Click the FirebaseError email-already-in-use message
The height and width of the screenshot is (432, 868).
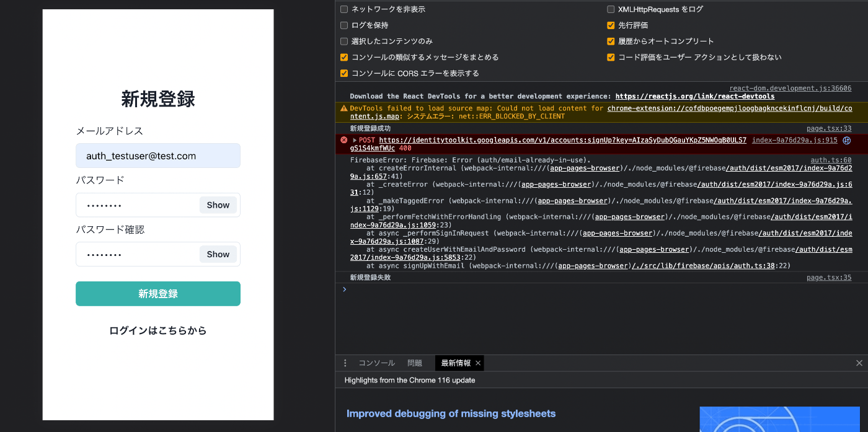point(470,160)
